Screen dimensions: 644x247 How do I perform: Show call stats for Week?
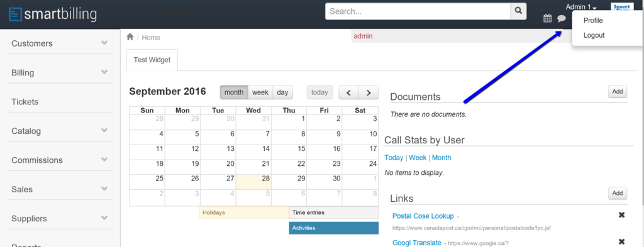[418, 158]
